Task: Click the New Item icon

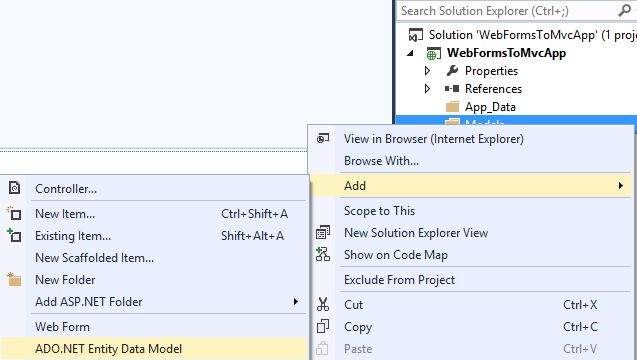Action: (14, 213)
